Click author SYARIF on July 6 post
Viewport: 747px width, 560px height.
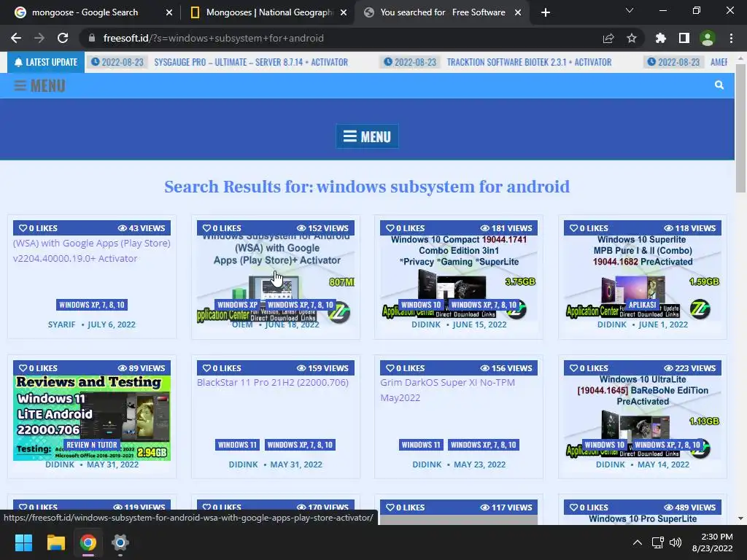pyautogui.click(x=61, y=324)
